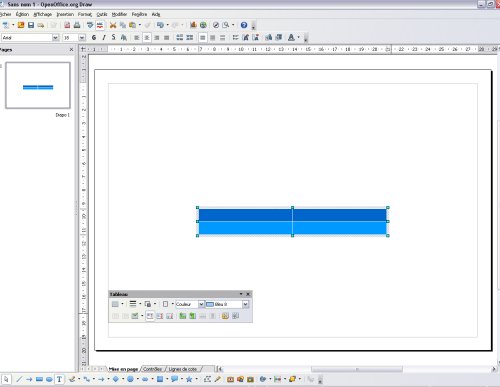
Task: Open the Format menu
Action: pyautogui.click(x=85, y=14)
